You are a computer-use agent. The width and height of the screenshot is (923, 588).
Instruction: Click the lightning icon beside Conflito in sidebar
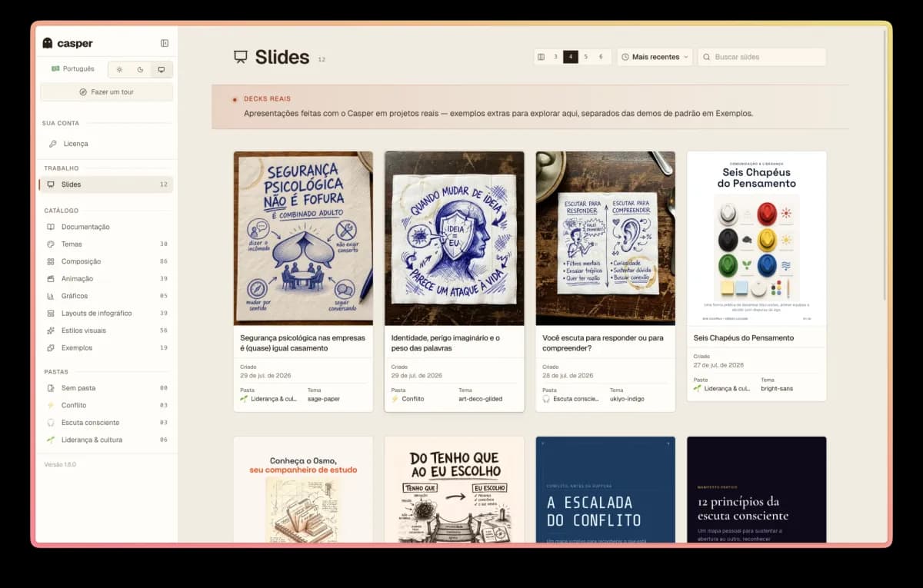(51, 406)
